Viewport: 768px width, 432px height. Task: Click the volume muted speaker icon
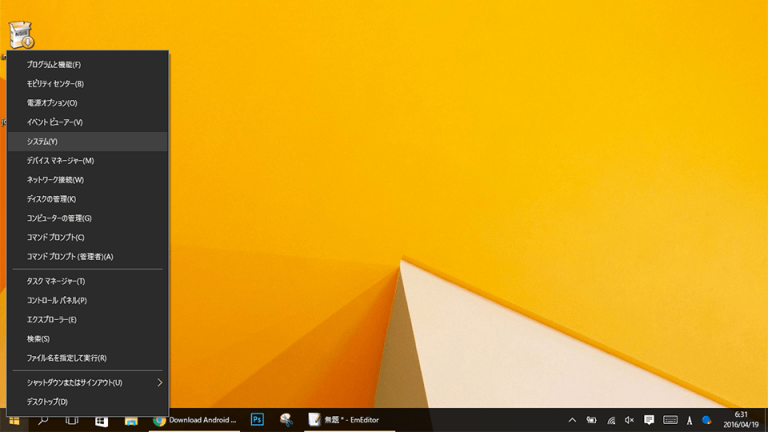tap(629, 421)
